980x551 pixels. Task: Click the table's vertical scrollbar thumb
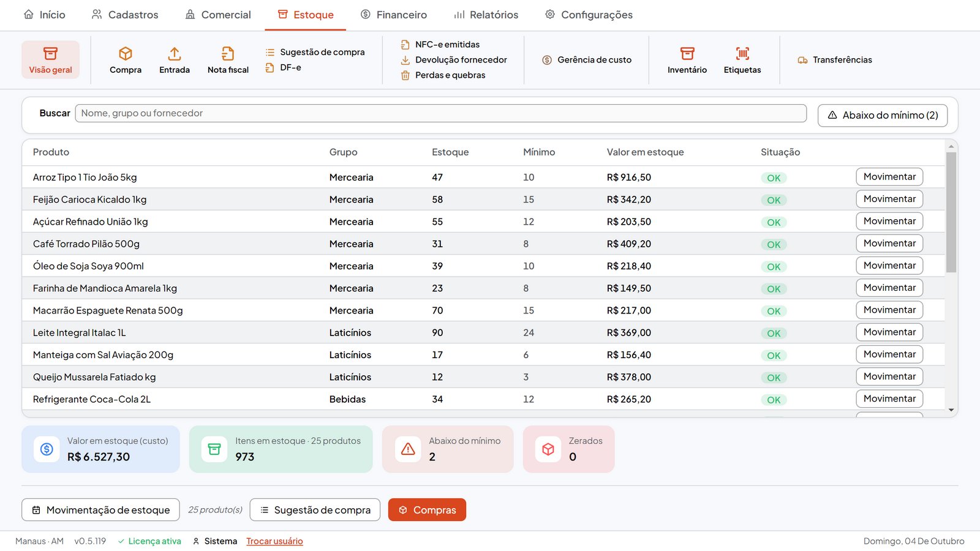(x=951, y=212)
